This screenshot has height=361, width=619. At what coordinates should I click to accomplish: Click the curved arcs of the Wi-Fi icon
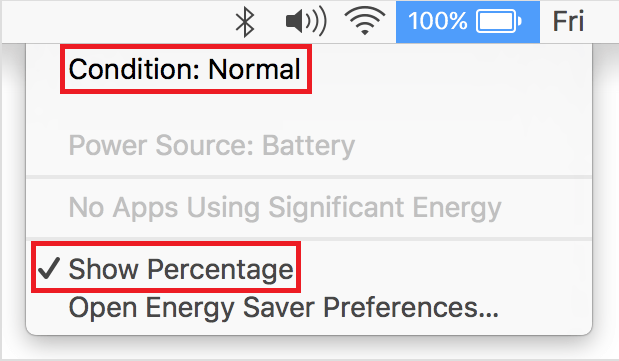coord(365,18)
